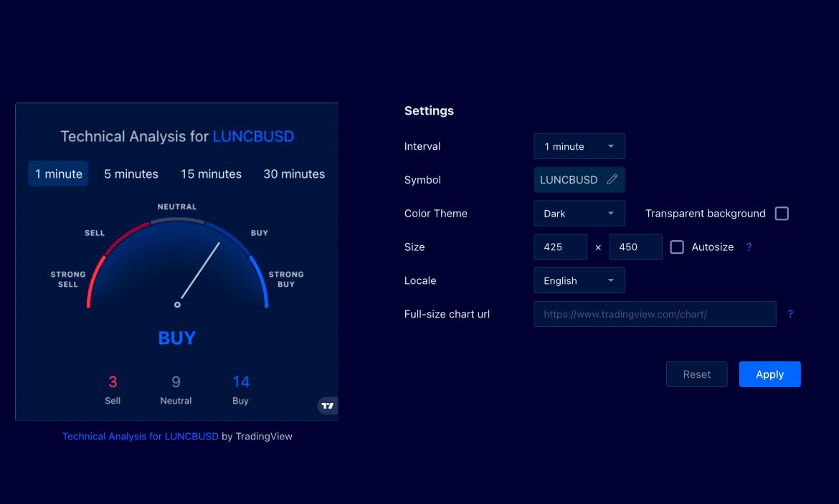The height and width of the screenshot is (504, 839).
Task: Click the Transparent background label
Action: [x=705, y=214]
